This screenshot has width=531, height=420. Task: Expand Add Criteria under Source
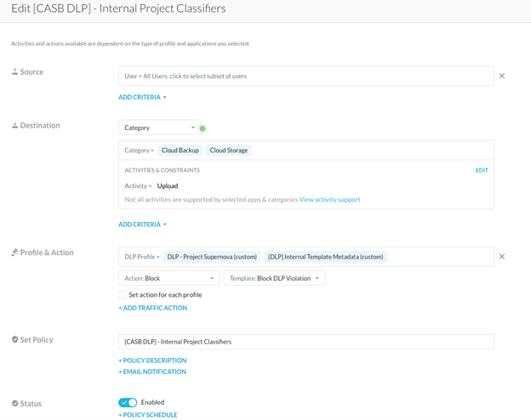142,98
